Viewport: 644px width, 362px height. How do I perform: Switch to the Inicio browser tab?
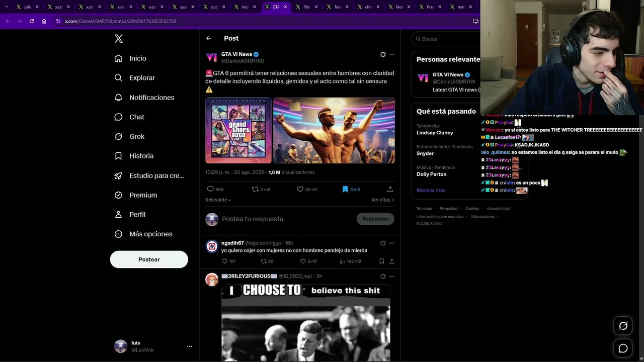tap(245, 7)
